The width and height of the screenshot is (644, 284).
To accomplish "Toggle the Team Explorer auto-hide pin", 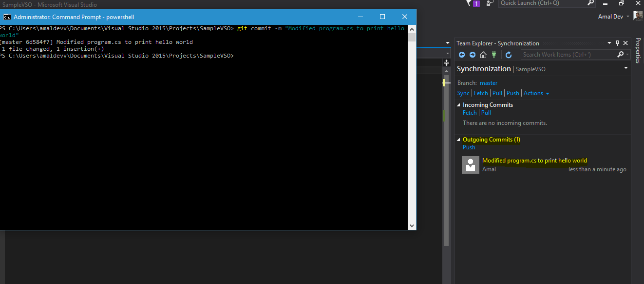I will pyautogui.click(x=618, y=43).
